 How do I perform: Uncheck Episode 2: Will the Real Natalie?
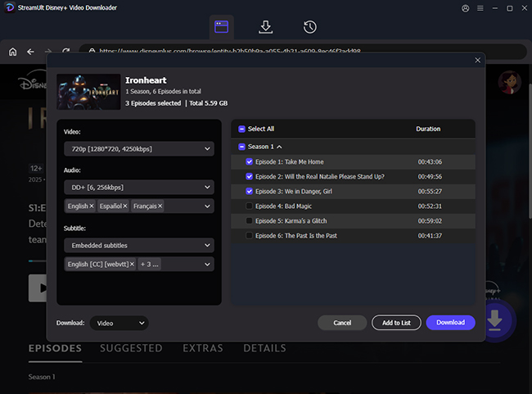[x=249, y=177]
